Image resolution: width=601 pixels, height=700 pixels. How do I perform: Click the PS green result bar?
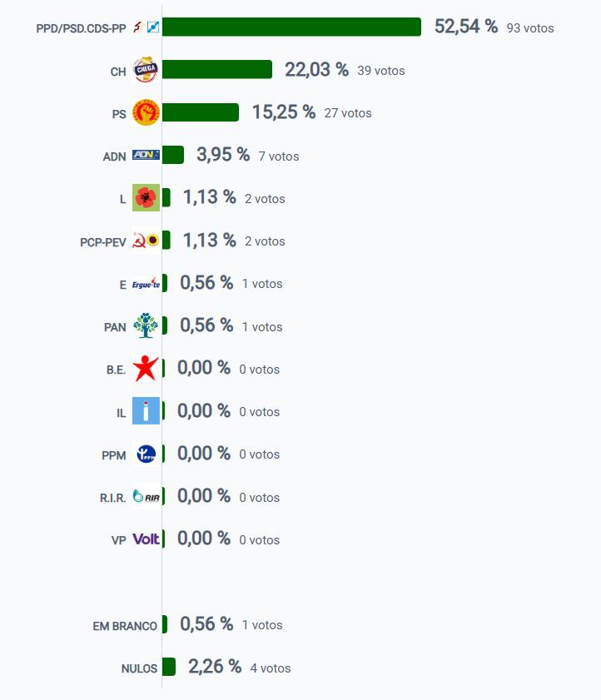tap(200, 112)
